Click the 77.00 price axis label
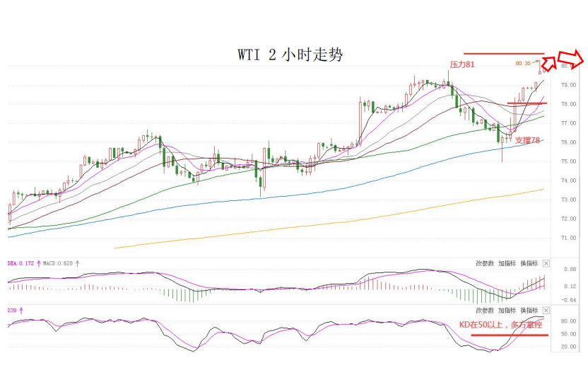The width and height of the screenshot is (588, 380). [x=568, y=123]
